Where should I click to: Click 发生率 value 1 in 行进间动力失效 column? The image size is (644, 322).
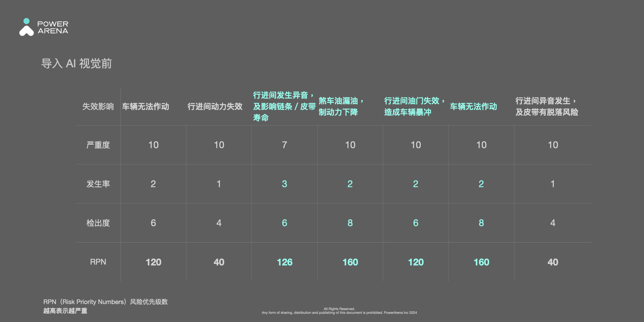pyautogui.click(x=219, y=184)
